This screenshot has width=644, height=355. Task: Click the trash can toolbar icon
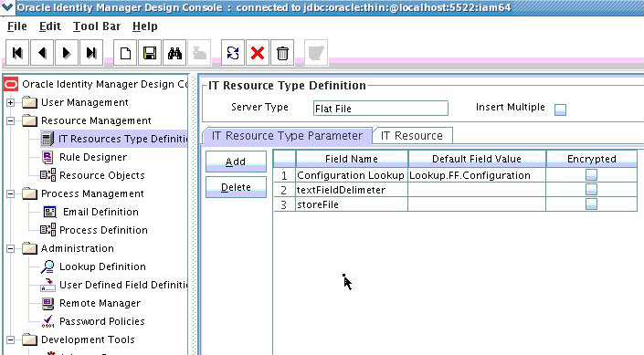[282, 53]
